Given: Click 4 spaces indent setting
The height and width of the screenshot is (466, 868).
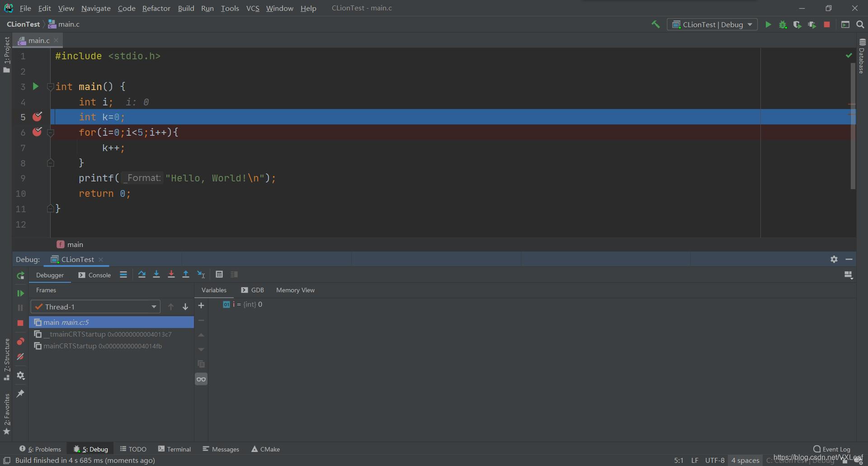Looking at the screenshot, I should pyautogui.click(x=745, y=460).
